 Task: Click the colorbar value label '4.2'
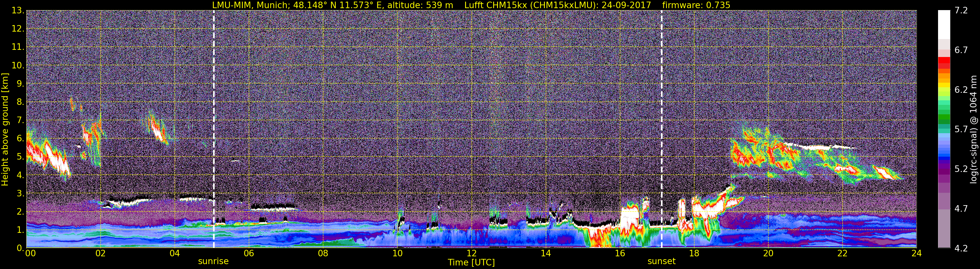(961, 248)
